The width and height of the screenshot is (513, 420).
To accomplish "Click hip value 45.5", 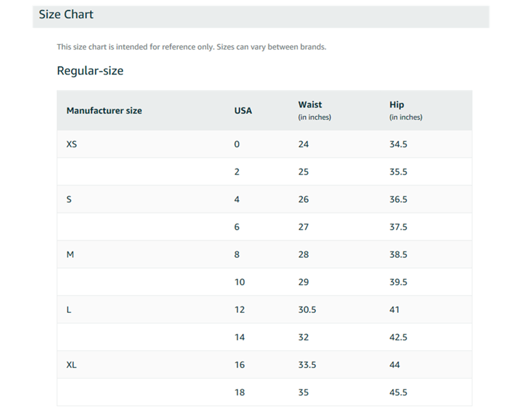I will click(x=398, y=393).
